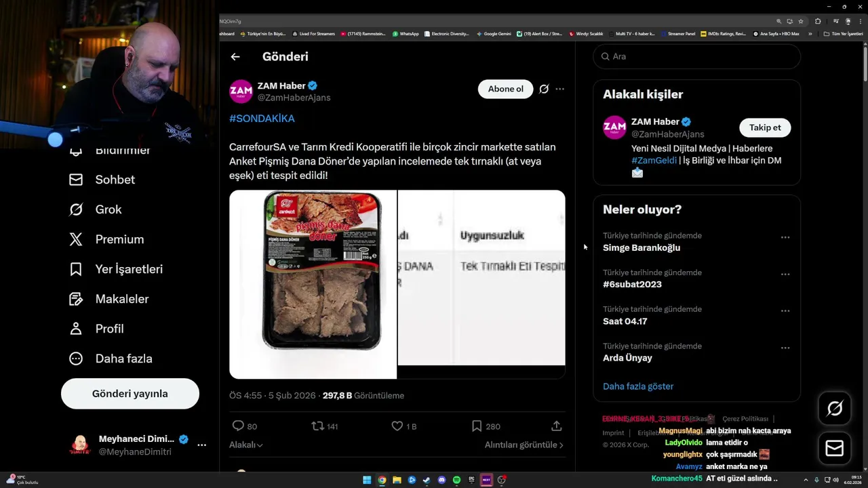Bookmark the post with the 280 bookmark icon

[x=477, y=426]
